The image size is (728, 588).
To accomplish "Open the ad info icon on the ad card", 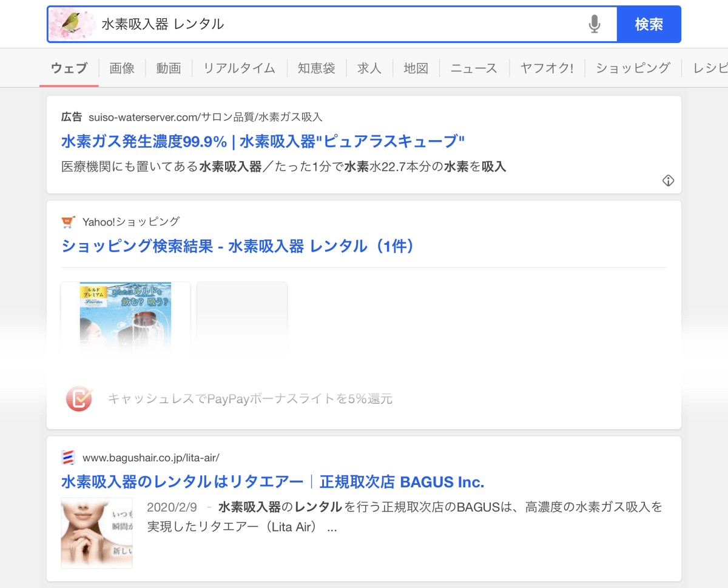I will [668, 180].
